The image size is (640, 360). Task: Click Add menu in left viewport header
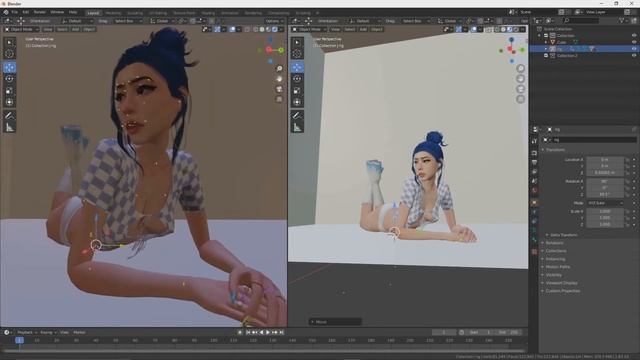point(76,29)
